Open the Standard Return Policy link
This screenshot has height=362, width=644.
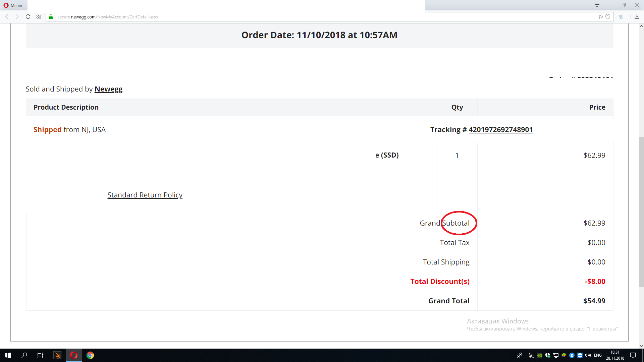point(145,195)
